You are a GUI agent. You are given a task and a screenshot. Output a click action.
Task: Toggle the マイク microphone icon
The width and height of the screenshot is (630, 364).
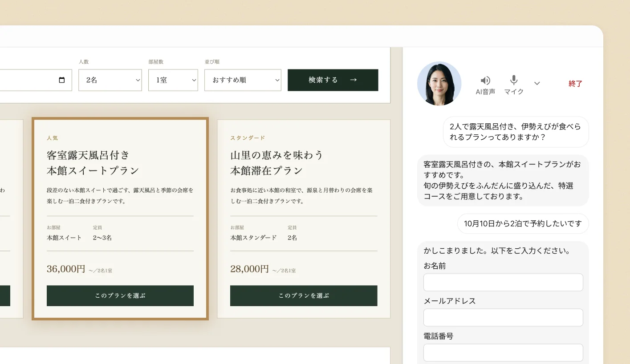[x=514, y=80]
